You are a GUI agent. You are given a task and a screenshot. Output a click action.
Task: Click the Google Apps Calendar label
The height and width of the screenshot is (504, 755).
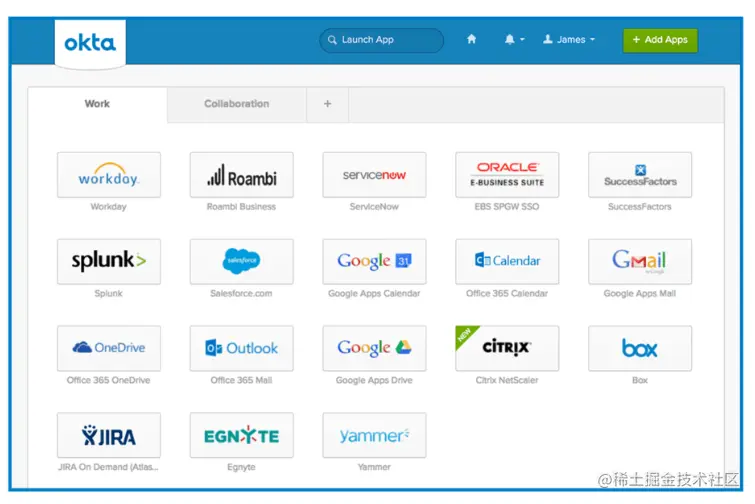tap(374, 293)
